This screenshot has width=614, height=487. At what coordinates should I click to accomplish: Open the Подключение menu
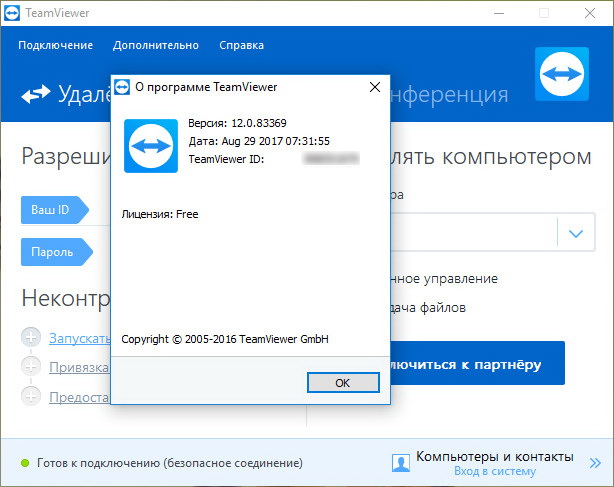[x=56, y=45]
